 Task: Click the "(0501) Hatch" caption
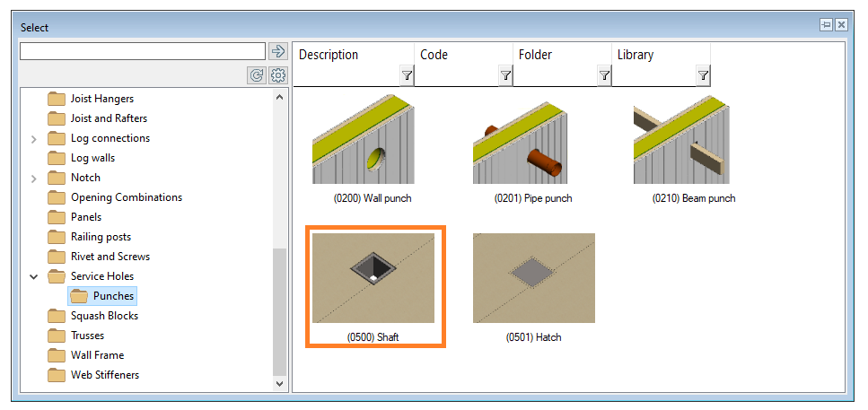[534, 337]
